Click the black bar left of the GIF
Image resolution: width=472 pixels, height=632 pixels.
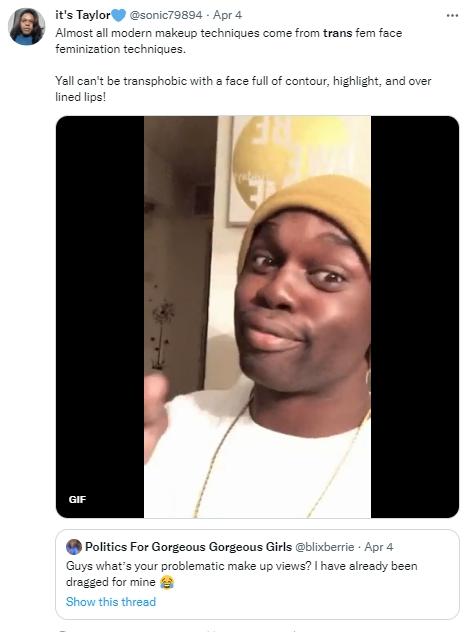pyautogui.click(x=100, y=317)
